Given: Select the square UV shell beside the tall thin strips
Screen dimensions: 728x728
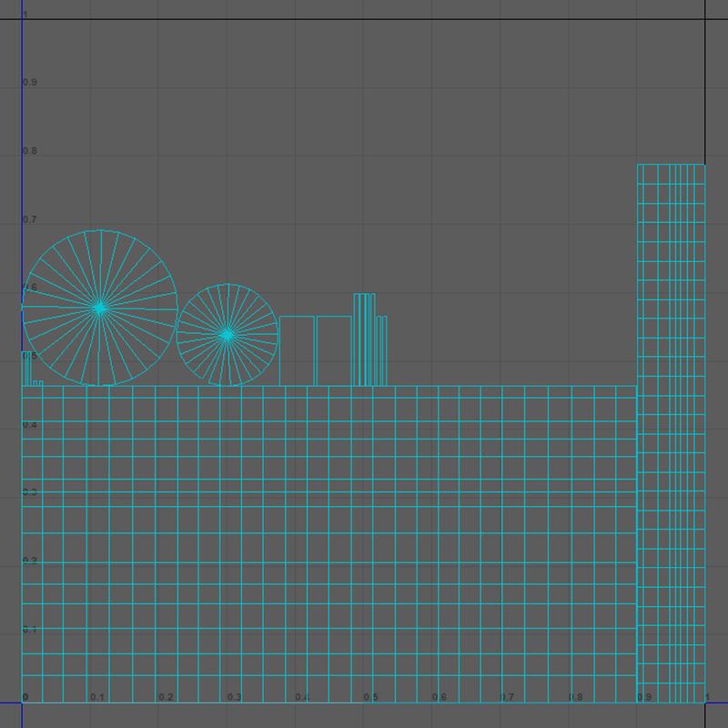Looking at the screenshot, I should [x=334, y=351].
